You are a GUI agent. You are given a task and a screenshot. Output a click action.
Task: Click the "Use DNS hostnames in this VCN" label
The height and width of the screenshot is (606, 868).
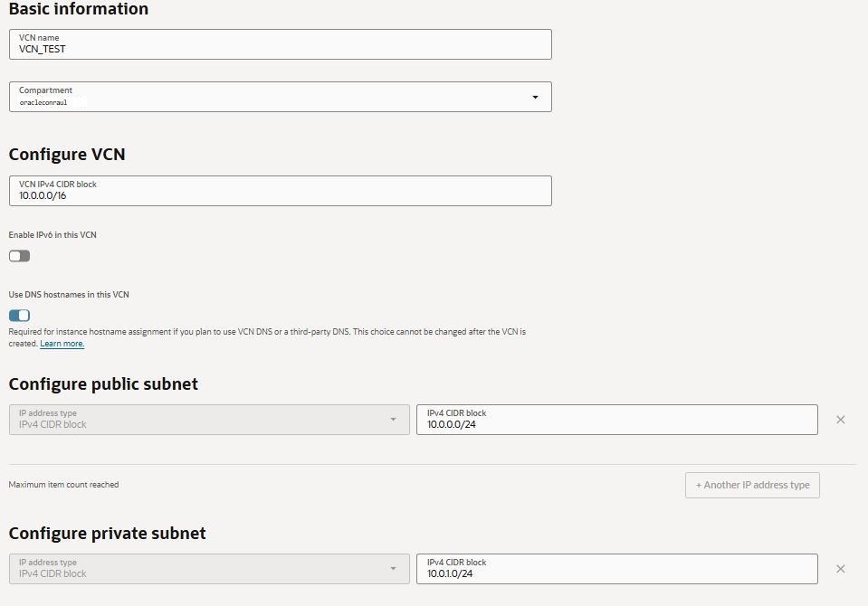(x=69, y=295)
